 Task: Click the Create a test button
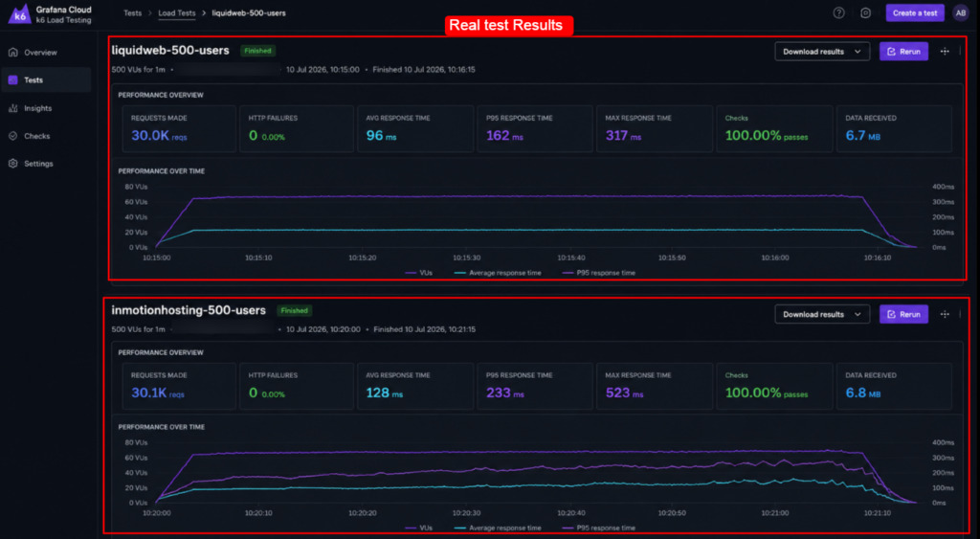915,12
